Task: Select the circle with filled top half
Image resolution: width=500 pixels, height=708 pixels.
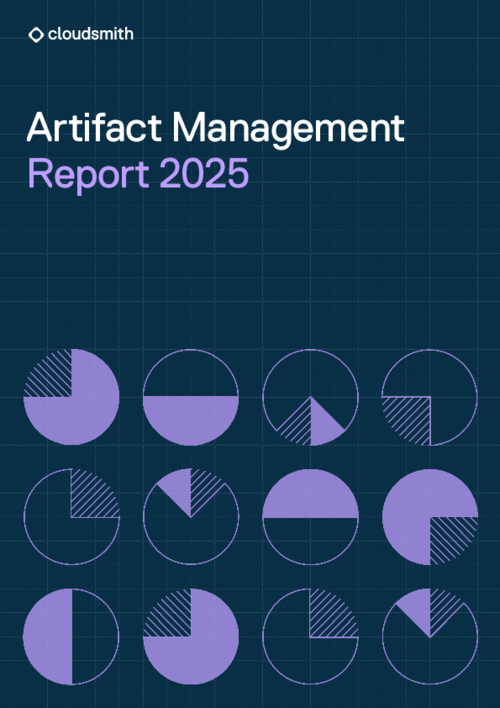Action: (x=310, y=517)
